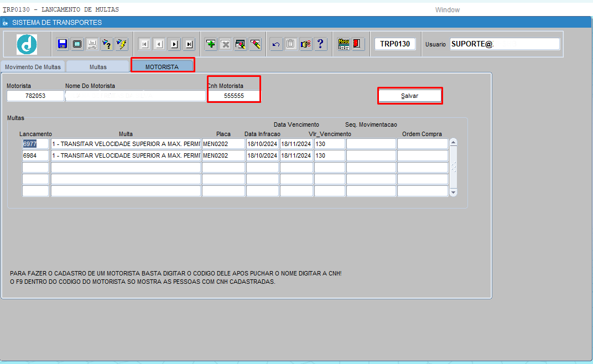Click the clear block eraser icon
Screen dimensions: 593x364
point(241,44)
